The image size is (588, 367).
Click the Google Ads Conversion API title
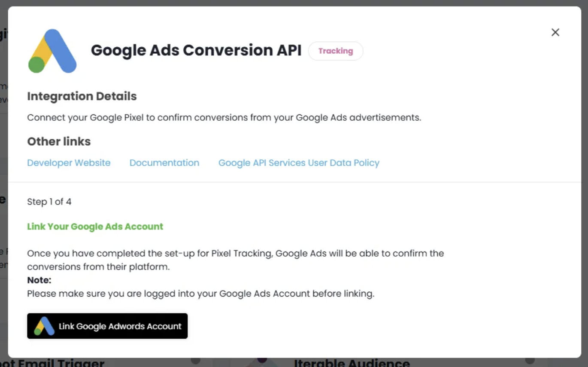coord(196,50)
